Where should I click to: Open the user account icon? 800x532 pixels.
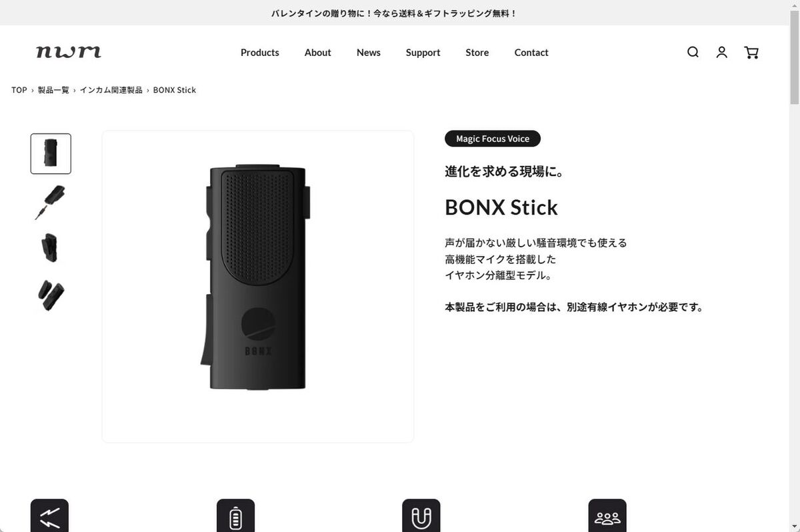[x=721, y=52]
